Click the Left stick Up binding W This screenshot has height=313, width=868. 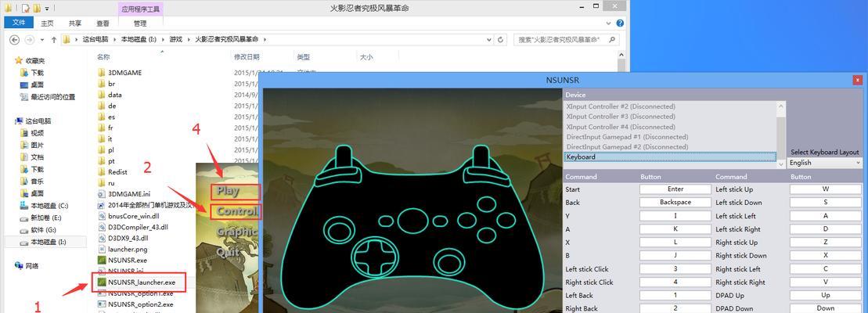(x=826, y=189)
